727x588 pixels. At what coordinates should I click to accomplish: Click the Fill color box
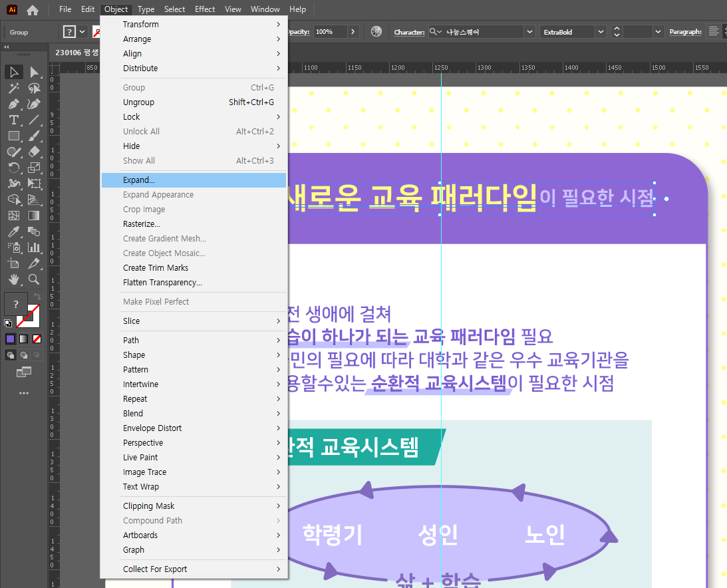tap(15, 304)
